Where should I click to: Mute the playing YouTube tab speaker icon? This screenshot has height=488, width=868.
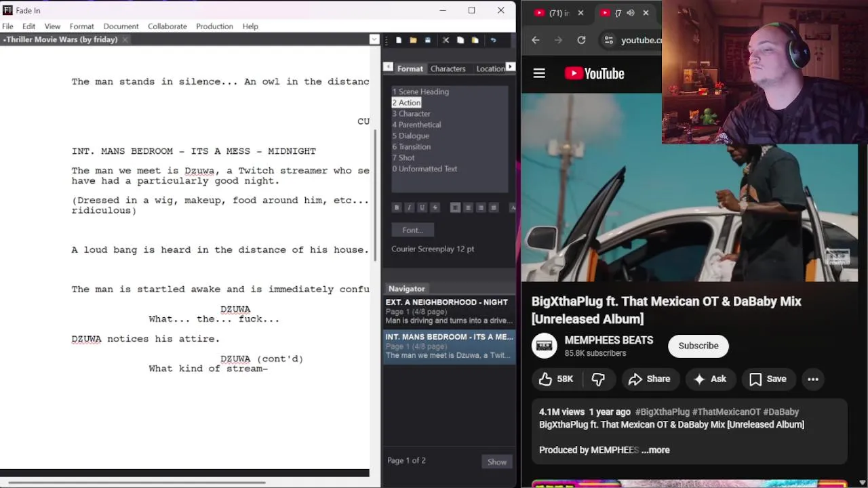[x=630, y=13]
